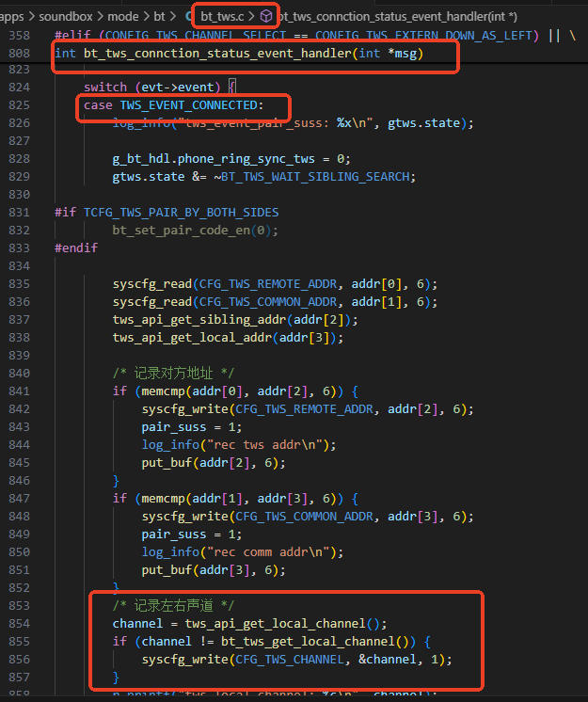Click the switch keyword on line 824
The height and width of the screenshot is (702, 588).
[105, 88]
